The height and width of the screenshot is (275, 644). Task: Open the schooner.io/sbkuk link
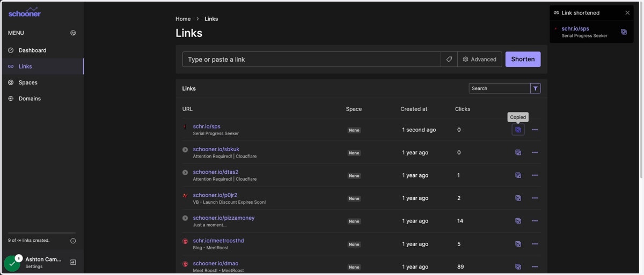pyautogui.click(x=216, y=149)
